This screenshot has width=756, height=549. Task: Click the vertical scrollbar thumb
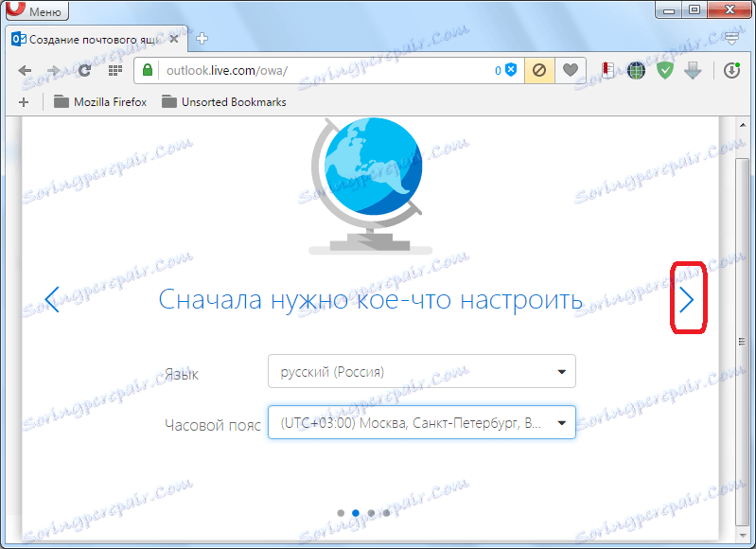point(743,342)
